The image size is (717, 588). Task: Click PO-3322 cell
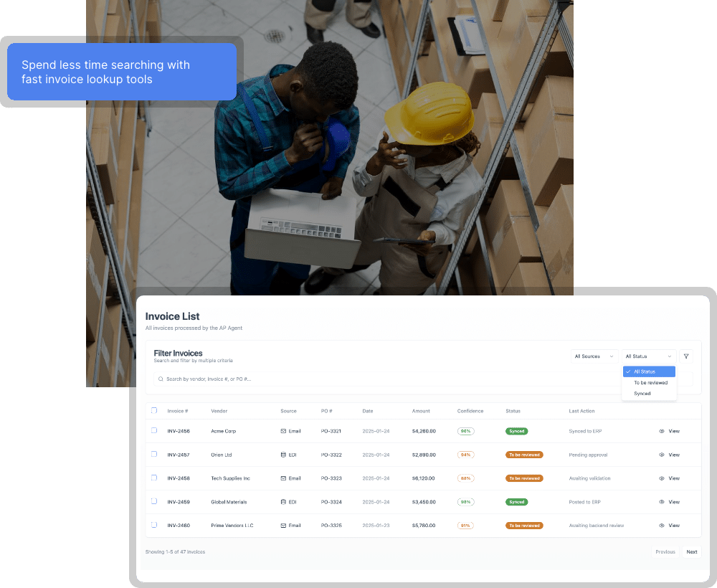click(331, 455)
